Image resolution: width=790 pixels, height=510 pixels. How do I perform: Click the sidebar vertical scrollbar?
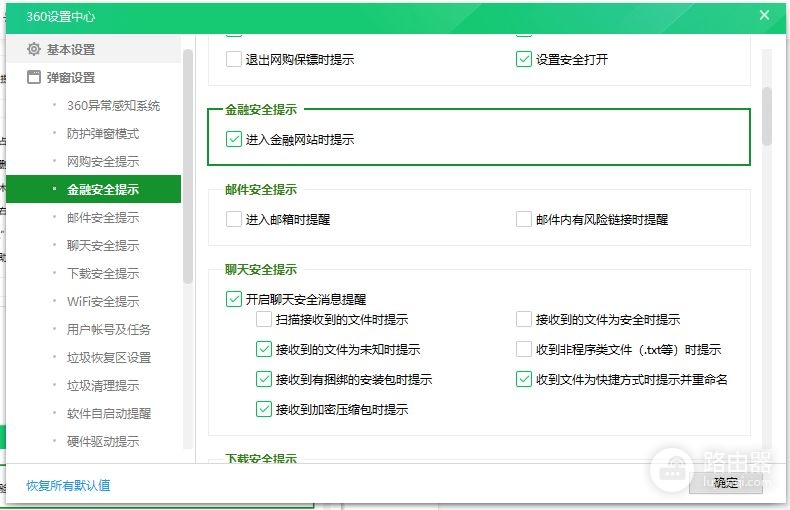[x=187, y=166]
